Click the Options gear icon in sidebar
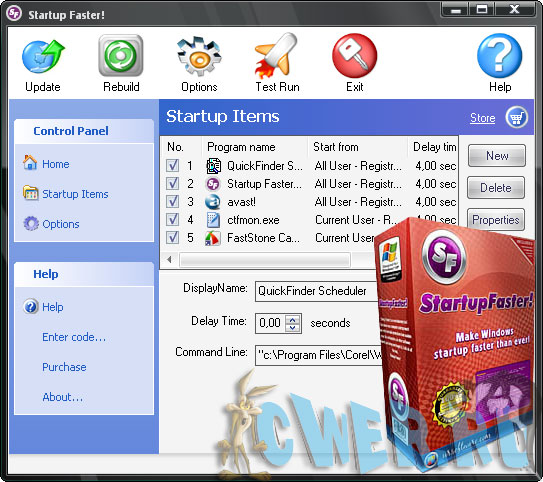 pyautogui.click(x=31, y=223)
